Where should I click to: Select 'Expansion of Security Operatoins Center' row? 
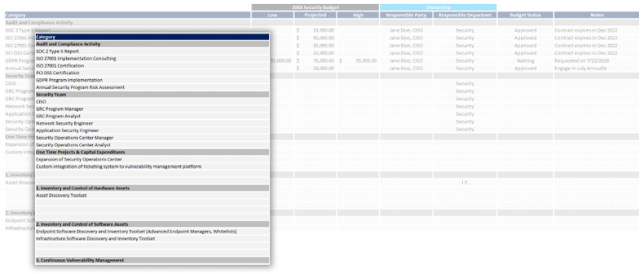tap(152, 159)
